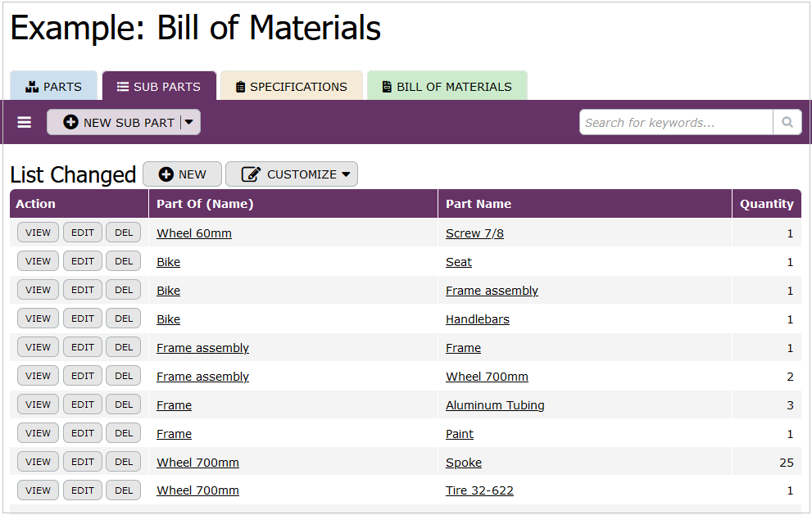
Task: Focus the Search for keywords field
Action: pos(676,123)
